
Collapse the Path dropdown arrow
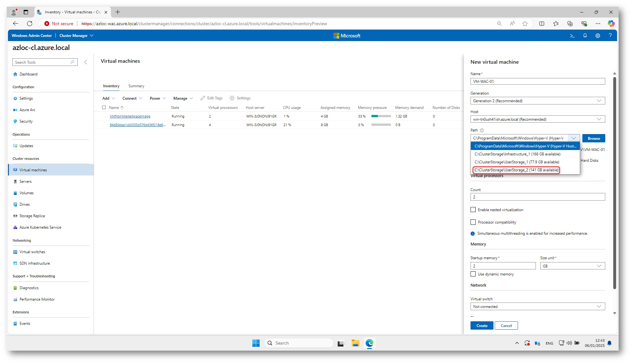coord(574,138)
